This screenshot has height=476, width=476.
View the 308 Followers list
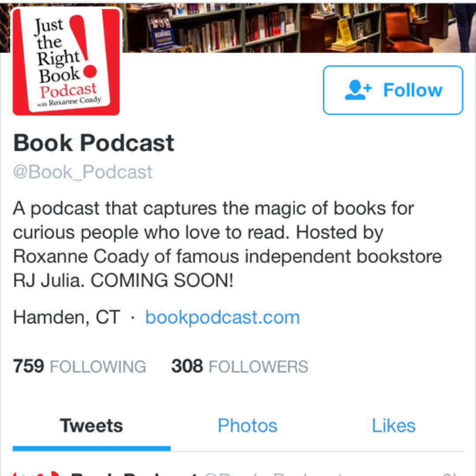[x=240, y=366]
